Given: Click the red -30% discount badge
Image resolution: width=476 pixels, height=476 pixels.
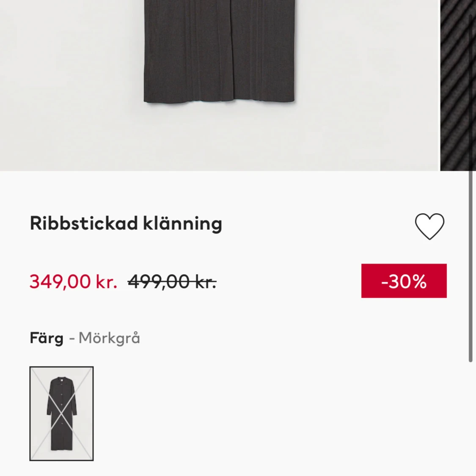Looking at the screenshot, I should point(404,281).
